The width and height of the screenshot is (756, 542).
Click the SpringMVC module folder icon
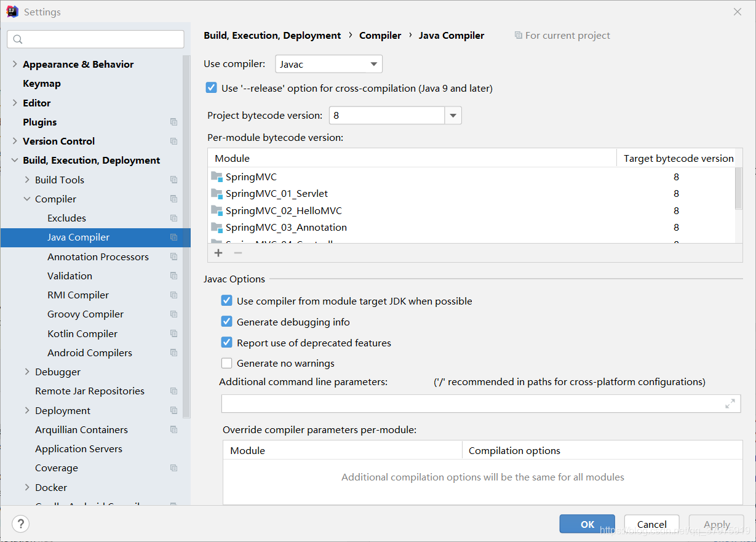(x=217, y=177)
